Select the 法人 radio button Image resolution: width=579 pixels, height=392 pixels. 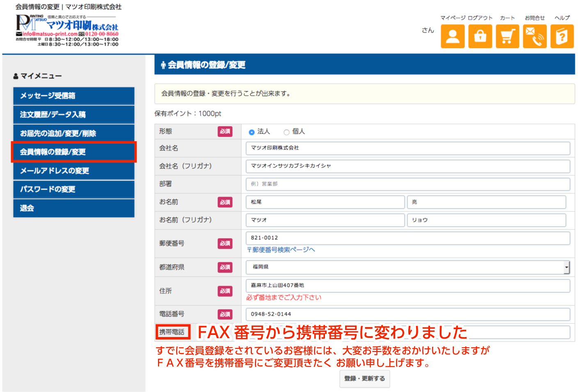252,132
